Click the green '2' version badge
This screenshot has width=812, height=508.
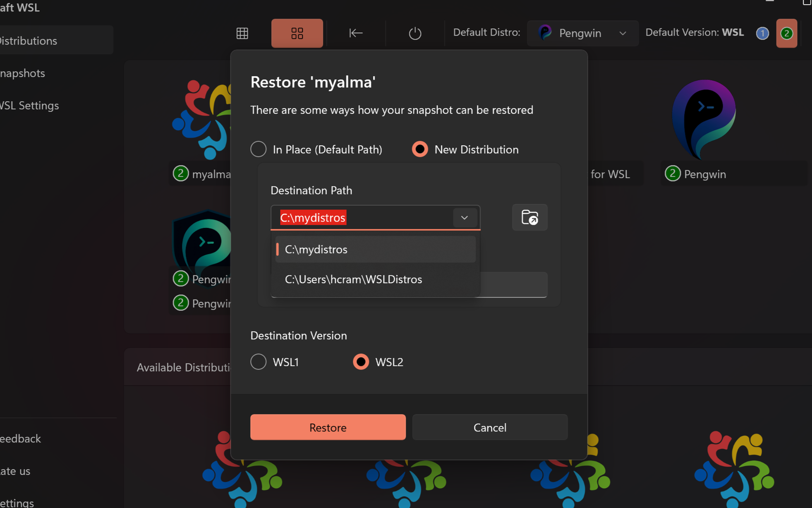pos(786,34)
